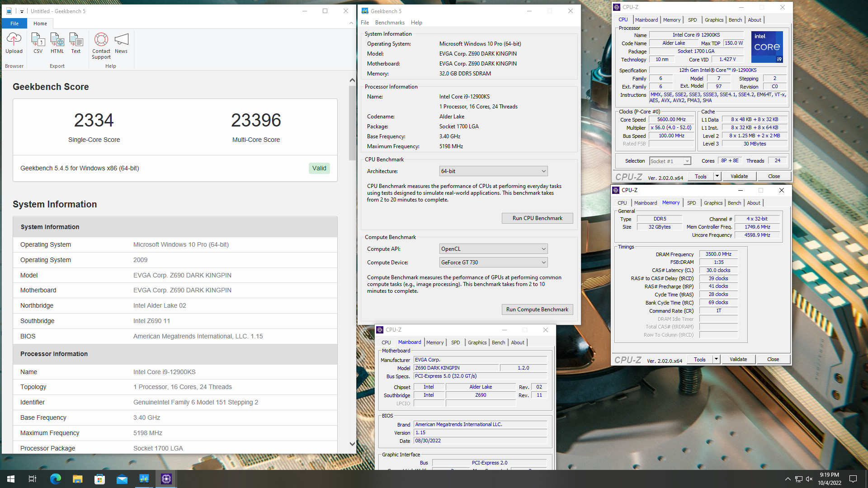Click Validate in Memory CPU-Z window
The height and width of the screenshot is (488, 868).
(738, 360)
